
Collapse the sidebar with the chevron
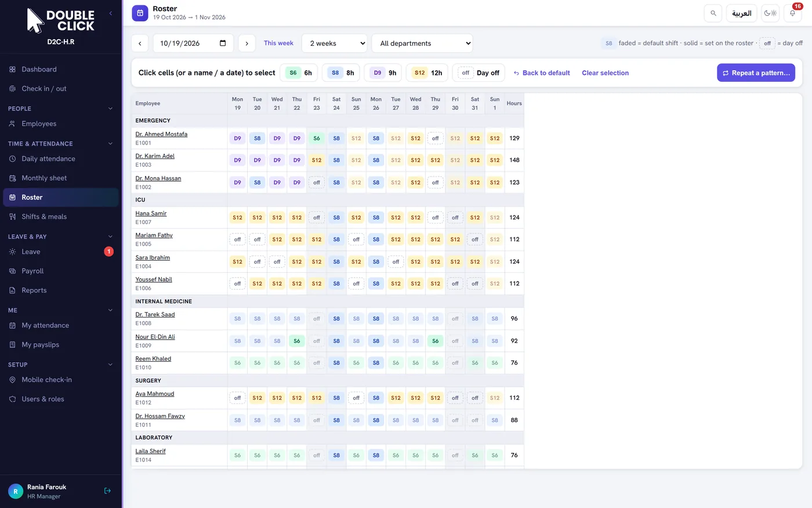[x=111, y=13]
